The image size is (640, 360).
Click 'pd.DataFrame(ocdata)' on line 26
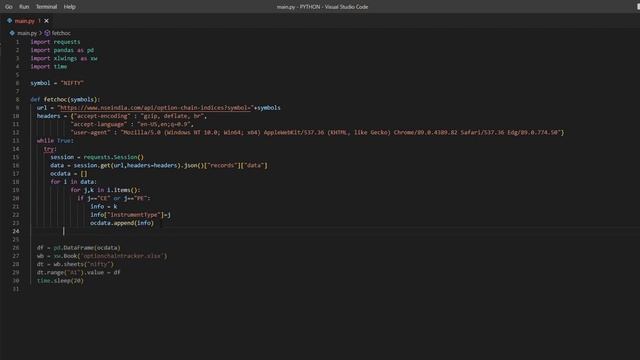(x=87, y=248)
